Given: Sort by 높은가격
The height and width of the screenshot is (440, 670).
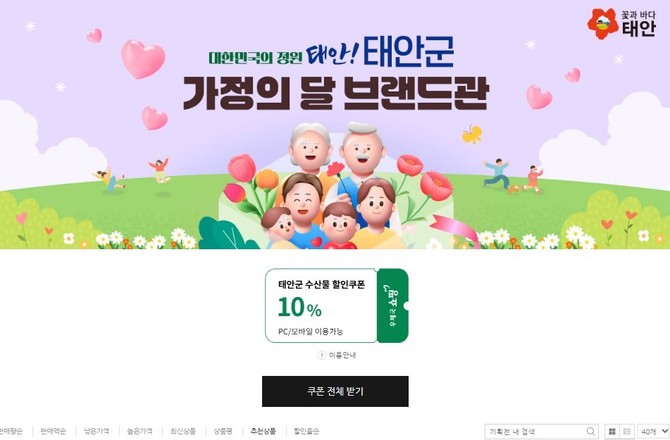Looking at the screenshot, I should tap(139, 431).
